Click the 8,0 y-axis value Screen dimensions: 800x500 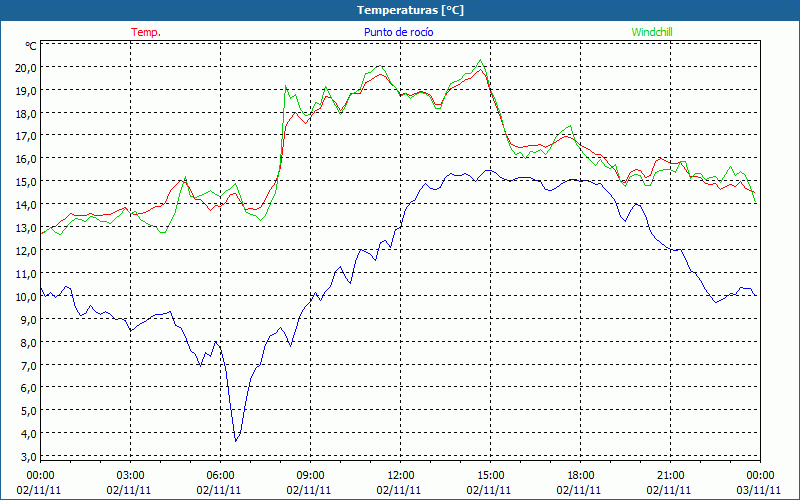[x=28, y=342]
